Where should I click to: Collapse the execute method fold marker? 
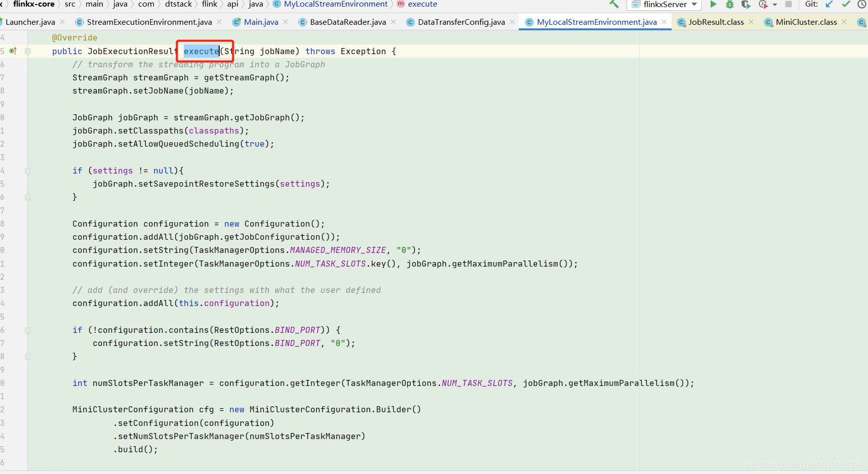[x=28, y=51]
